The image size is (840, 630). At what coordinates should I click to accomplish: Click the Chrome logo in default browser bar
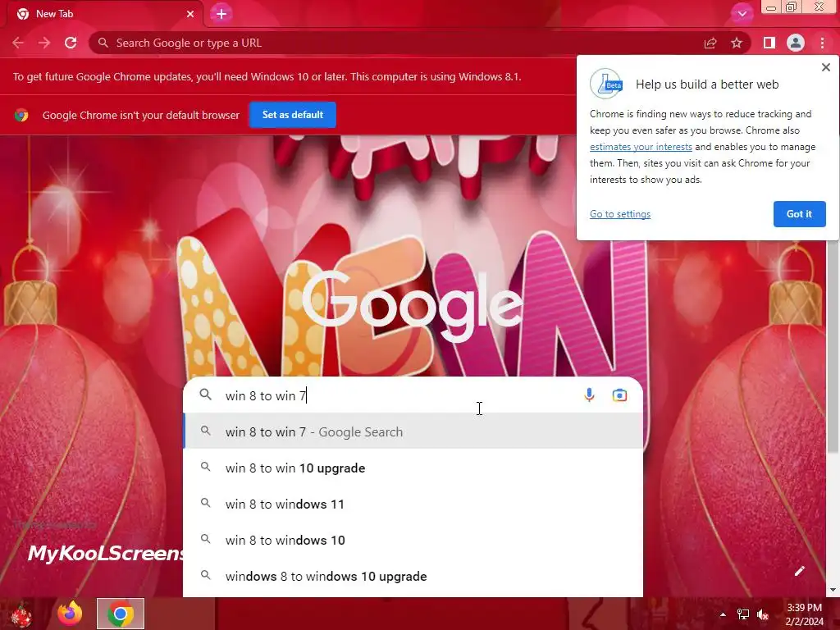pyautogui.click(x=21, y=115)
